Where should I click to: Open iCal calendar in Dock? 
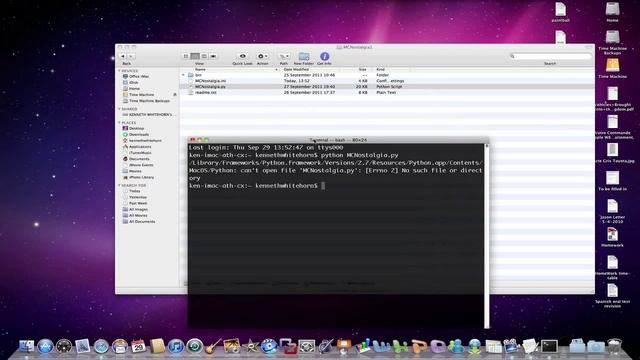coord(138,347)
